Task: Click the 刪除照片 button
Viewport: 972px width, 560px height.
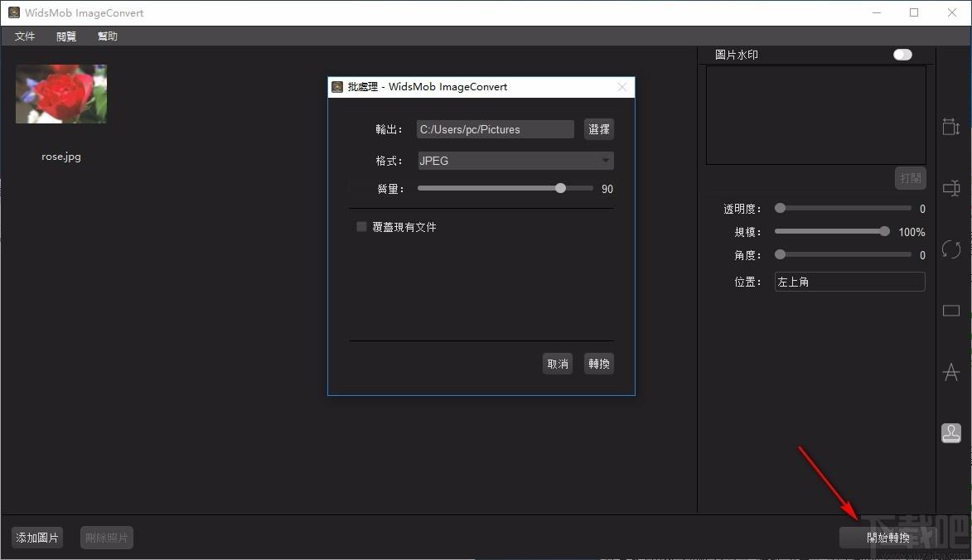Action: pos(107,538)
